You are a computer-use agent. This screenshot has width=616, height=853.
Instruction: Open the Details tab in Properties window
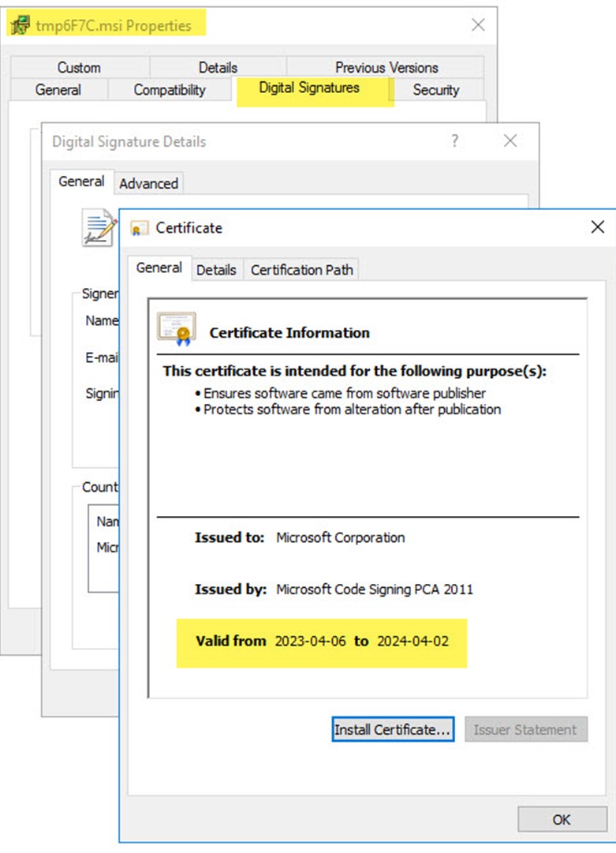coord(218,67)
